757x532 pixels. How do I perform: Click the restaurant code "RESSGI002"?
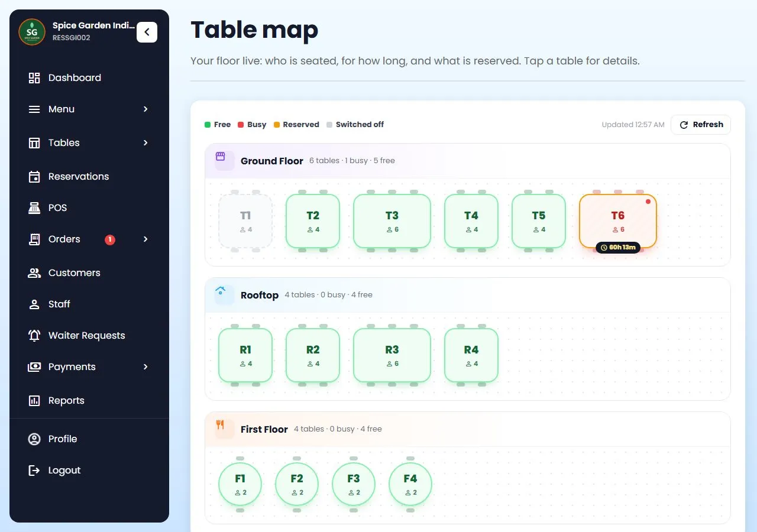point(72,38)
